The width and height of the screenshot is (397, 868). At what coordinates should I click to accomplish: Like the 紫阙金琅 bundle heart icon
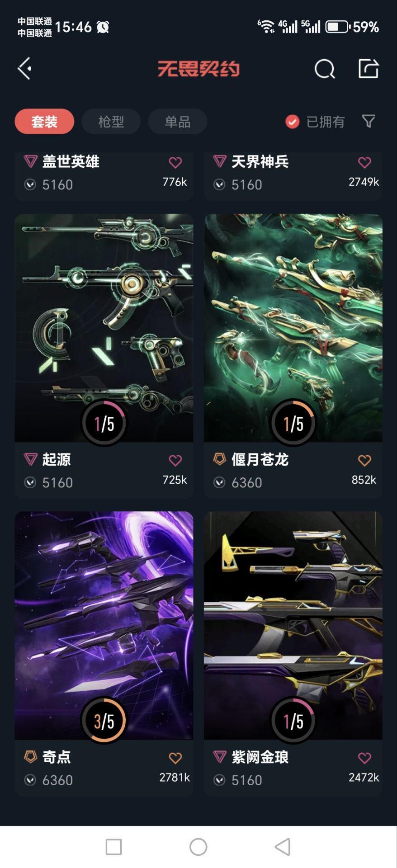pyautogui.click(x=364, y=758)
